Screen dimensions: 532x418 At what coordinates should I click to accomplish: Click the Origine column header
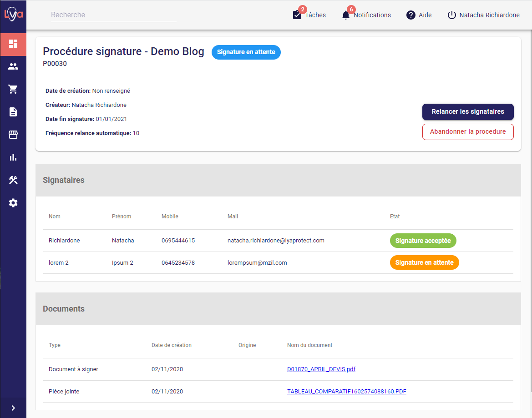(247, 345)
